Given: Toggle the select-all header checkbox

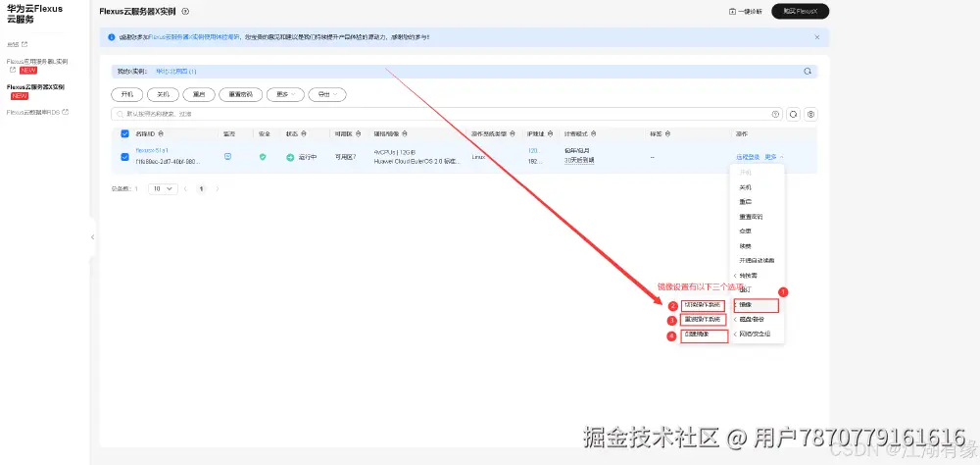Looking at the screenshot, I should pos(124,134).
